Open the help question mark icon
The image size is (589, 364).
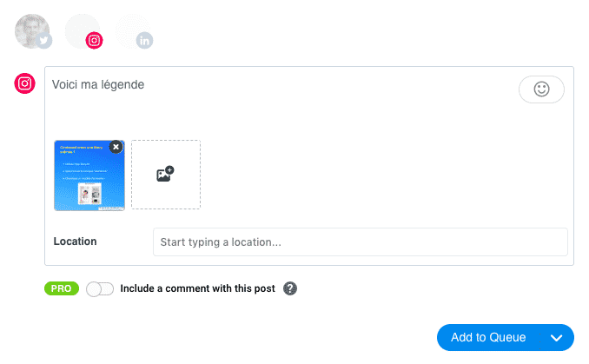pyautogui.click(x=290, y=289)
